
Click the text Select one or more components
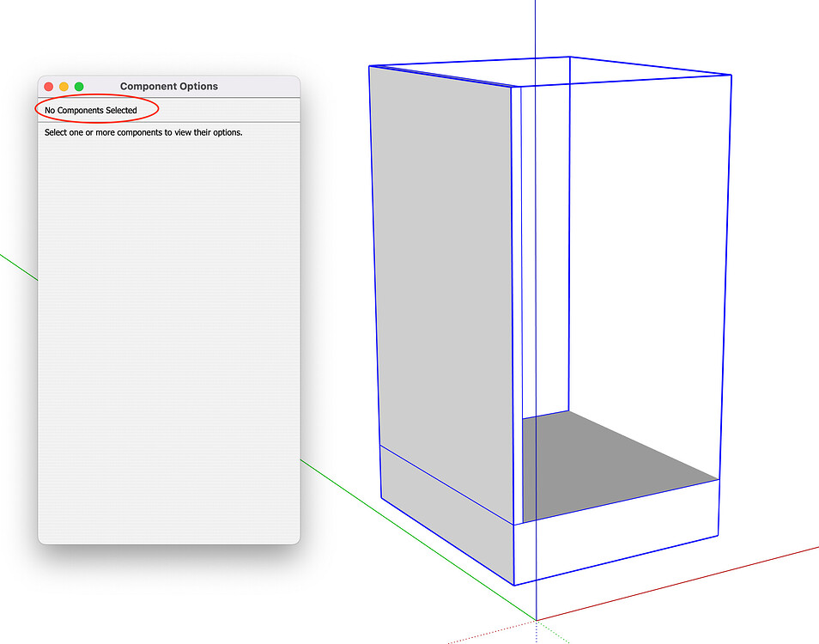(x=143, y=132)
